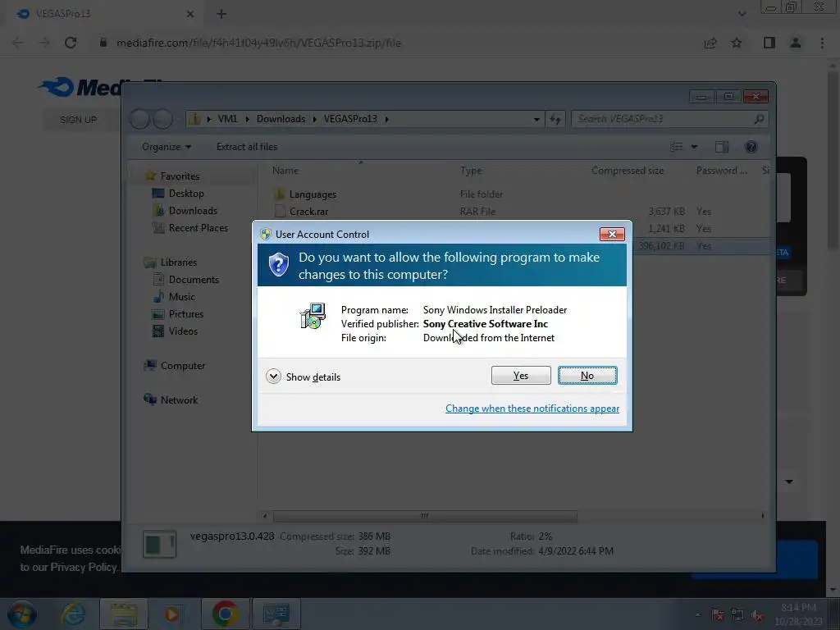Open the Chrome tab search dropdown

[x=742, y=14]
